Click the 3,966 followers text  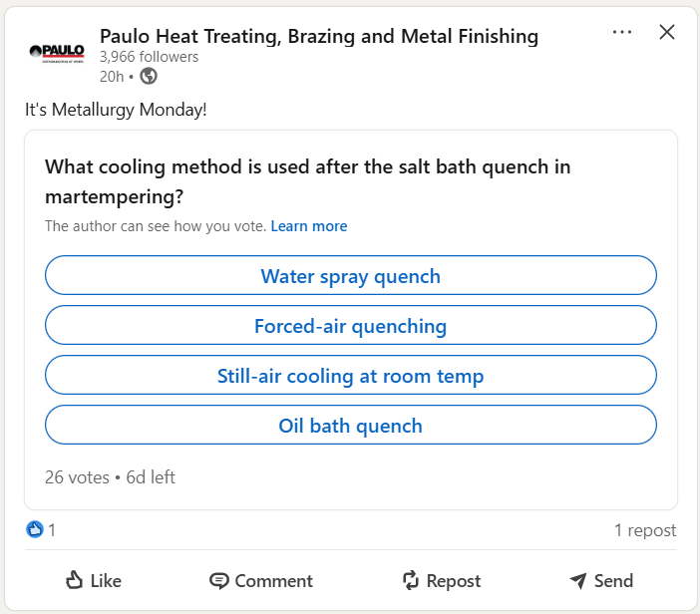[149, 57]
